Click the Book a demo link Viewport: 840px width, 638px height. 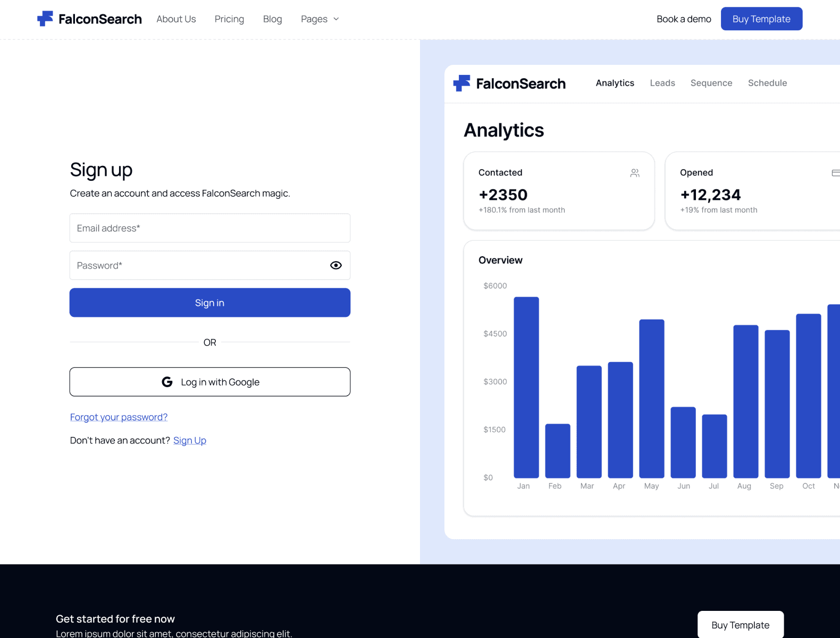[x=684, y=19]
